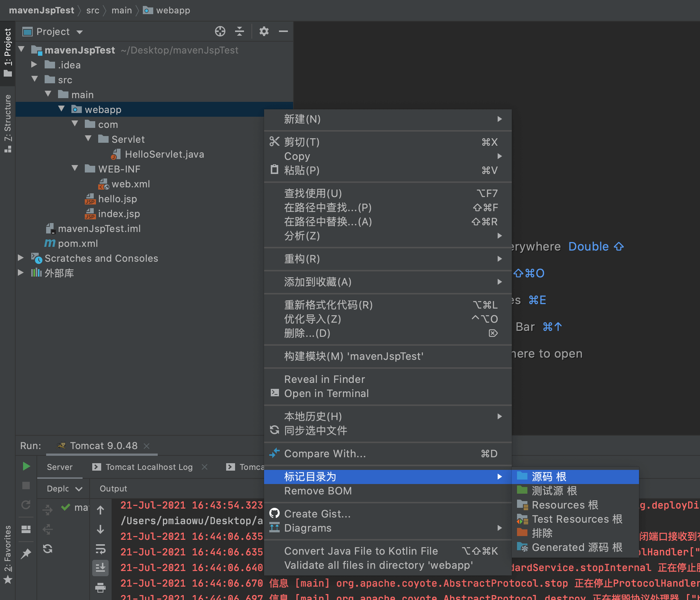The image size is (700, 600).
Task: Click the down arrow in console output
Action: pyautogui.click(x=100, y=529)
